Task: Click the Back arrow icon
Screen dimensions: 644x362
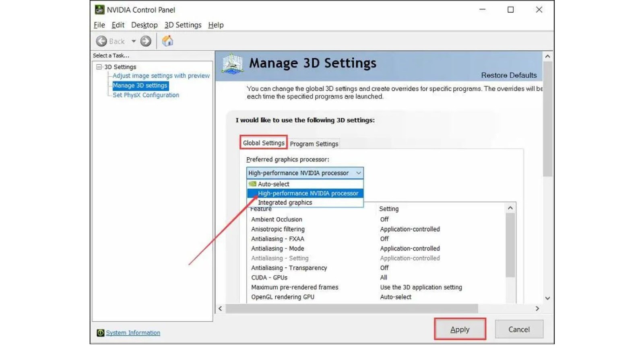Action: click(101, 41)
